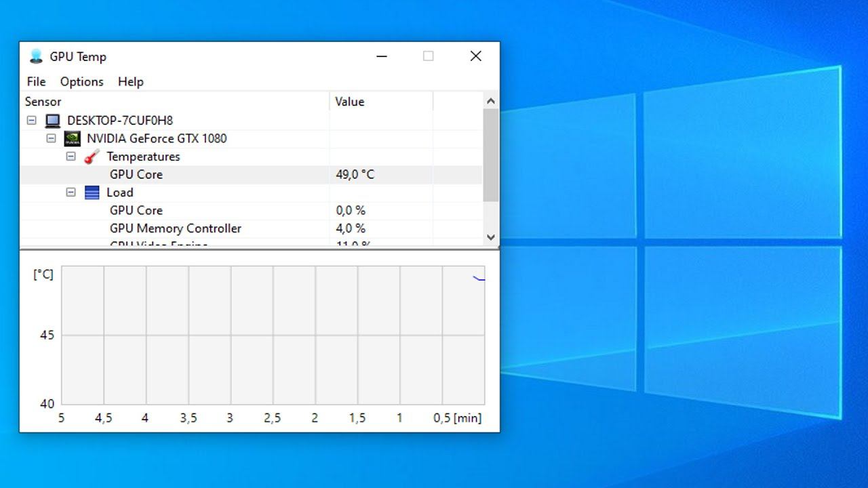
Task: Click the Sensor column header
Action: (x=175, y=102)
